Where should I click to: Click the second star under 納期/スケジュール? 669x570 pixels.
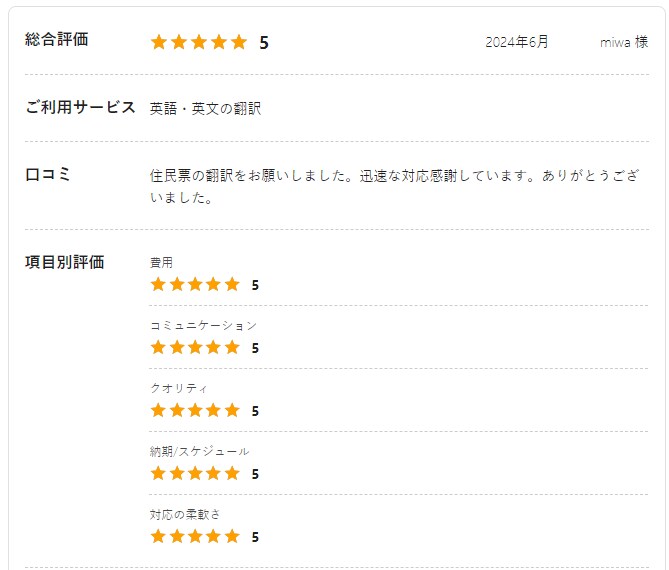click(x=177, y=473)
